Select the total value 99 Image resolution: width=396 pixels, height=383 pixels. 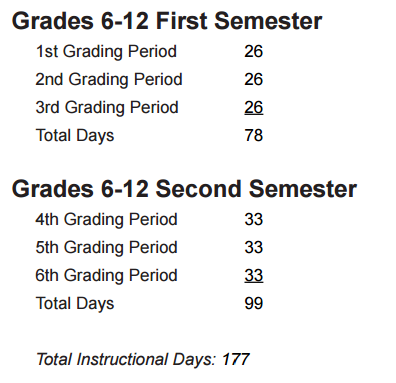click(254, 304)
